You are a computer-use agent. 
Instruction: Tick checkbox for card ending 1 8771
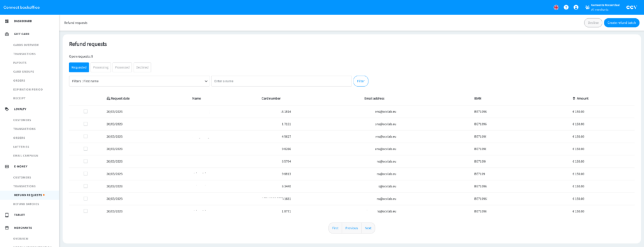tap(86, 211)
